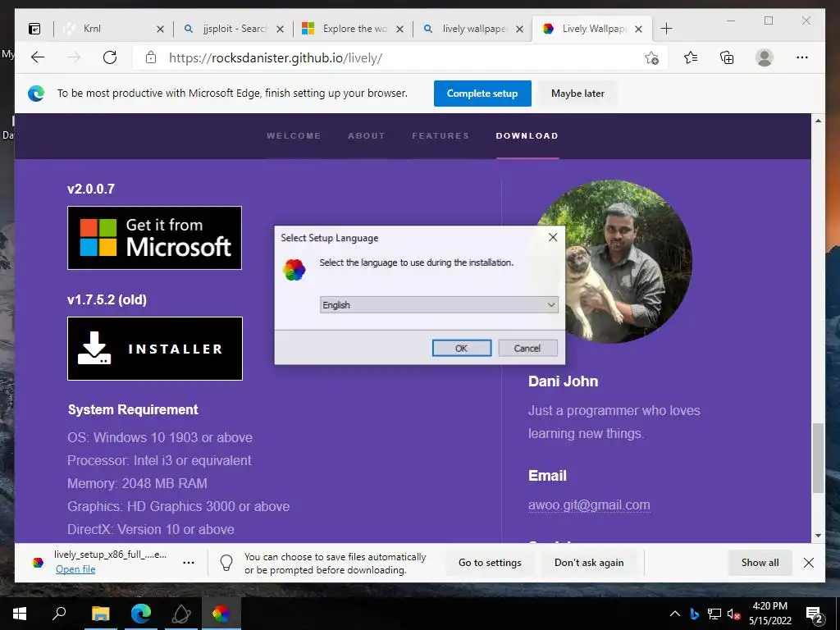This screenshot has height=630, width=840.
Task: Click Don't ask again button
Action: click(589, 563)
